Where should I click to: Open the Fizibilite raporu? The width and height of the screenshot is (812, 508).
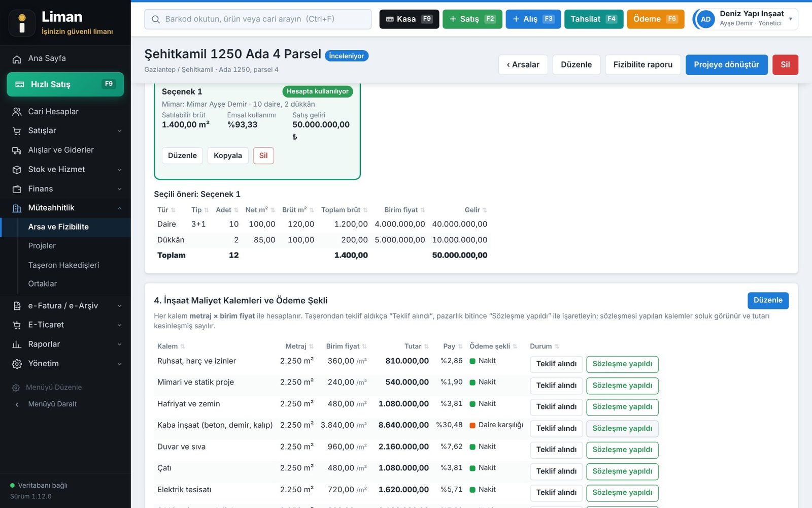point(642,65)
